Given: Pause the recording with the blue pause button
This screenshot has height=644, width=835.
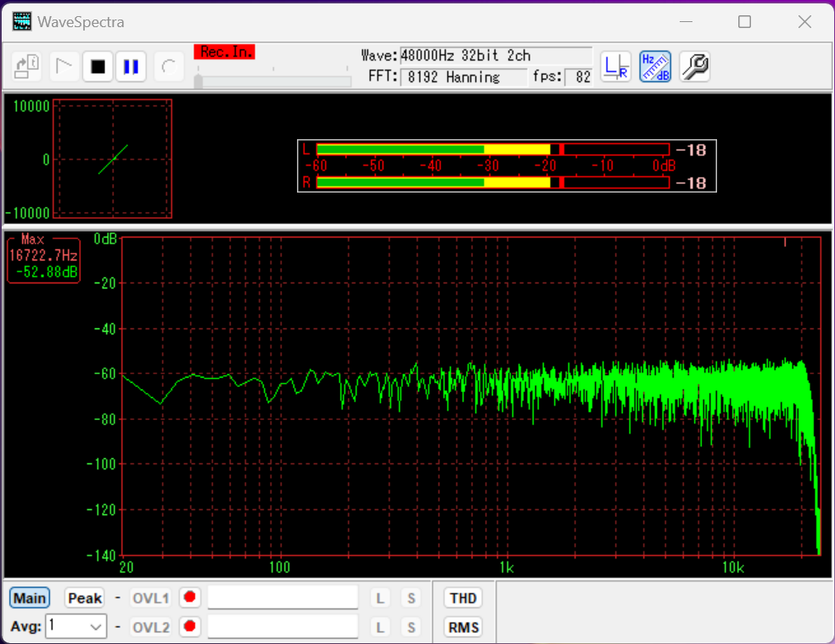Looking at the screenshot, I should click(x=131, y=66).
